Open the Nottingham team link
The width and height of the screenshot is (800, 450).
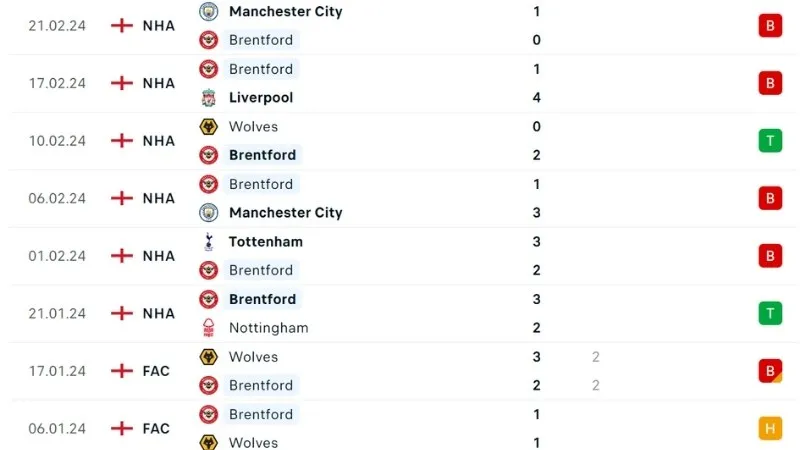[x=268, y=328]
